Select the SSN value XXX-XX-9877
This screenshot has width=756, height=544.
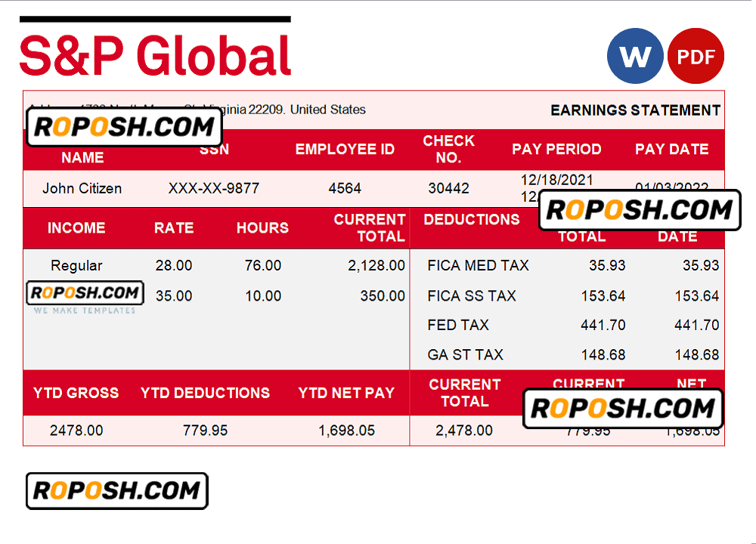tap(213, 188)
